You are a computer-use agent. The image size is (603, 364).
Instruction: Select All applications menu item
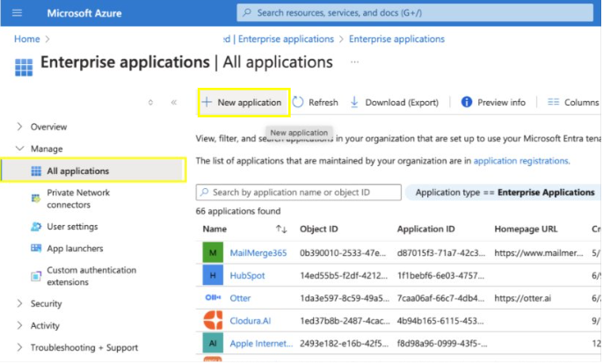[77, 171]
